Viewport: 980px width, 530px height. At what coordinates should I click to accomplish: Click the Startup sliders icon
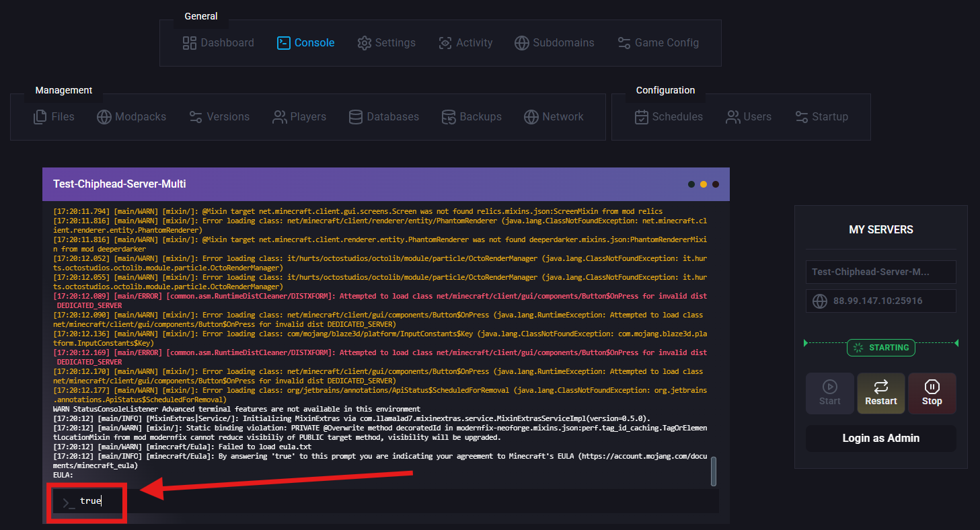(801, 117)
